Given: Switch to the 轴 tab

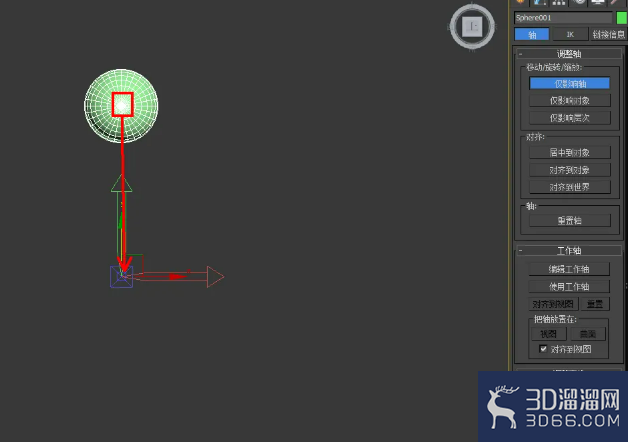Looking at the screenshot, I should pyautogui.click(x=532, y=34).
